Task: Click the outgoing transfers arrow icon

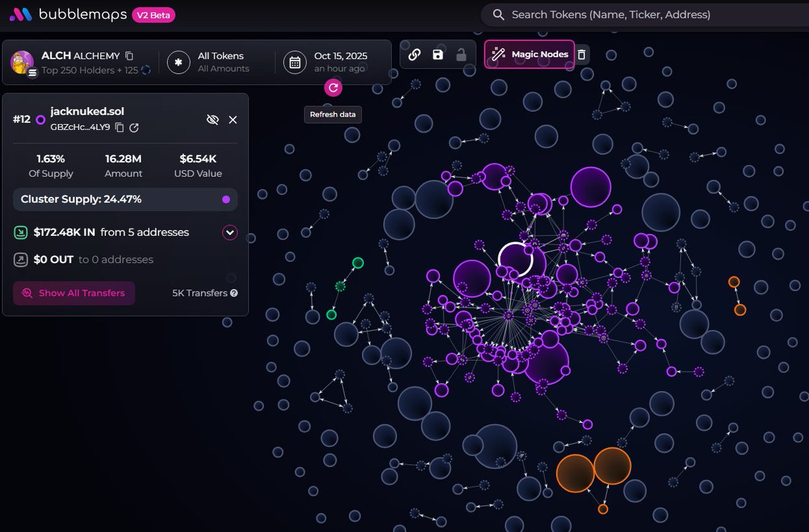Action: point(21,260)
